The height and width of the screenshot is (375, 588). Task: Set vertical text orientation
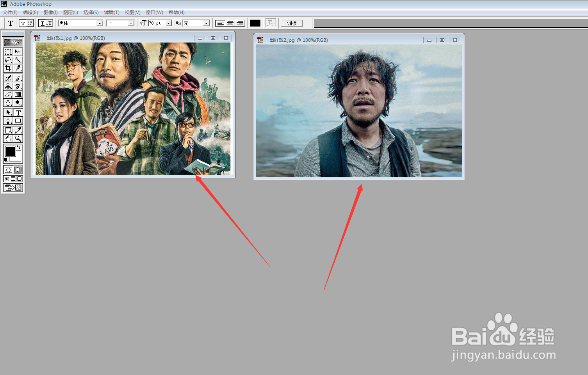click(49, 23)
